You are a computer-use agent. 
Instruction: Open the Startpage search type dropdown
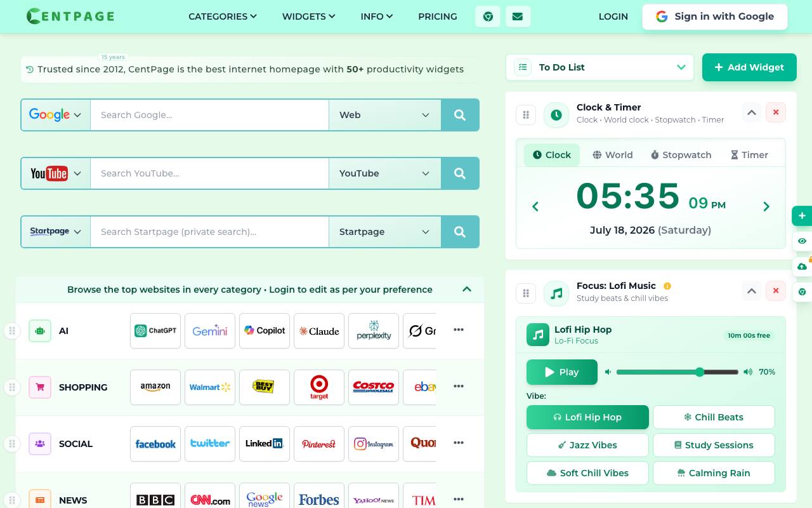coord(384,232)
